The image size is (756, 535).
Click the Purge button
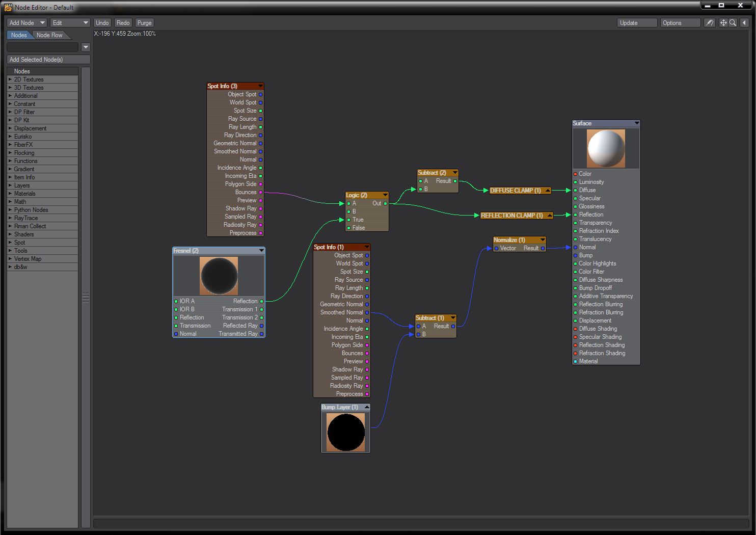tap(144, 23)
